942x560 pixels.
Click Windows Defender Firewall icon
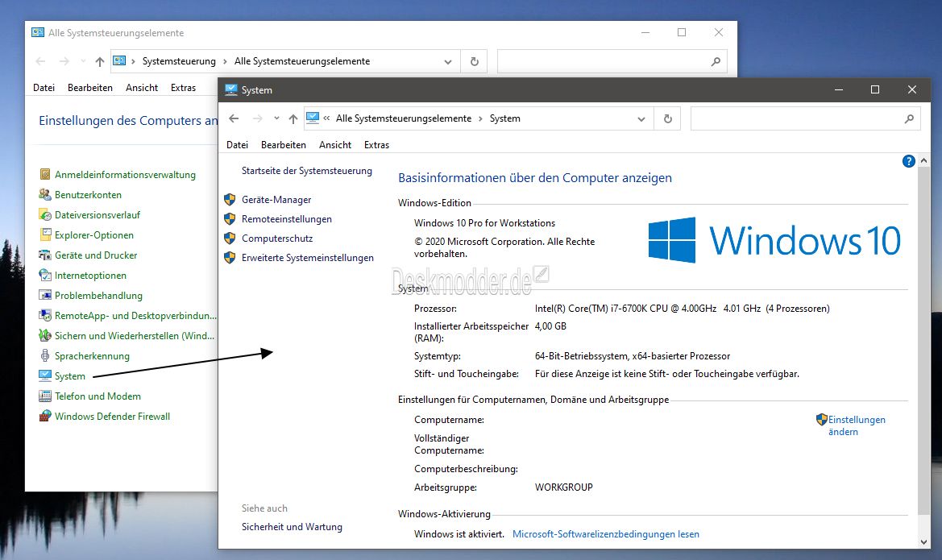coord(45,417)
